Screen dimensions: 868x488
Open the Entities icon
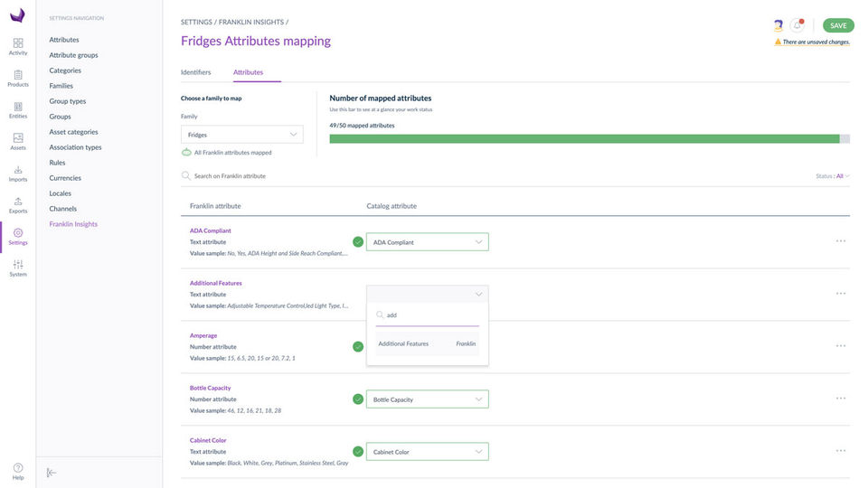(18, 109)
